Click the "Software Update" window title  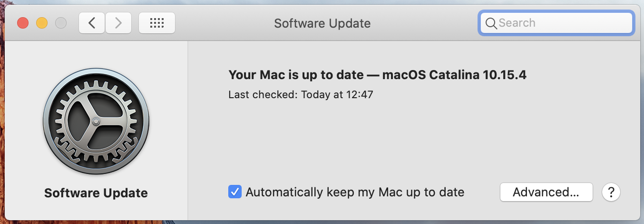tap(322, 23)
